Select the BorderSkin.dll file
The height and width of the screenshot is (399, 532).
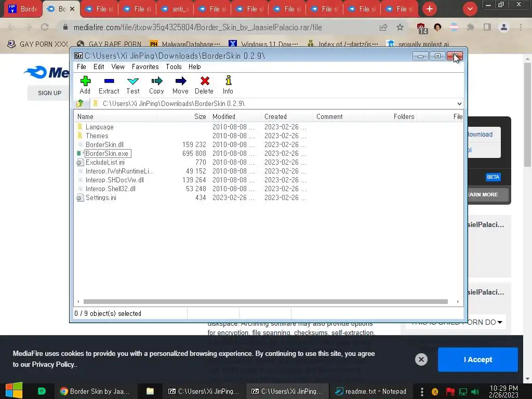coord(104,144)
